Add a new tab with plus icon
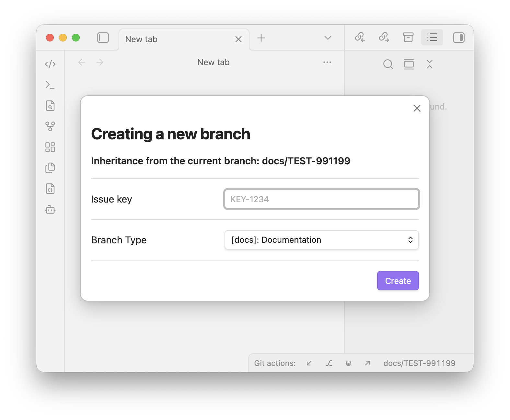This screenshot has height=420, width=510. [261, 38]
